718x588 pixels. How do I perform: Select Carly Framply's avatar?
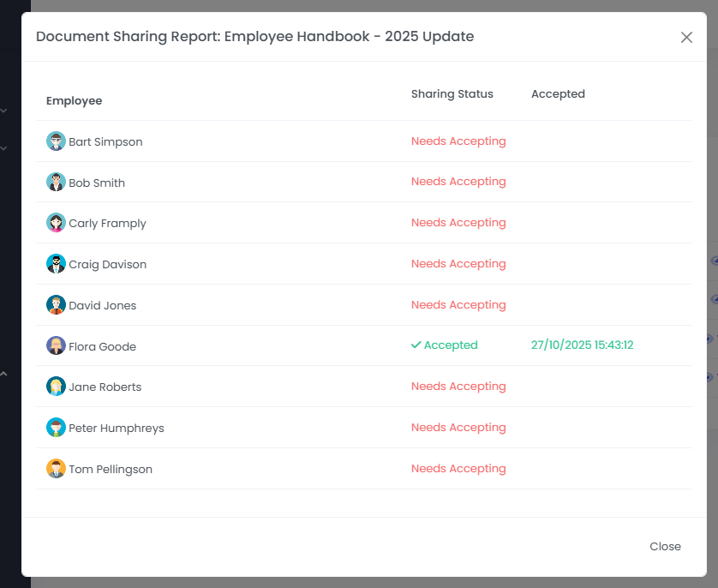(x=56, y=223)
